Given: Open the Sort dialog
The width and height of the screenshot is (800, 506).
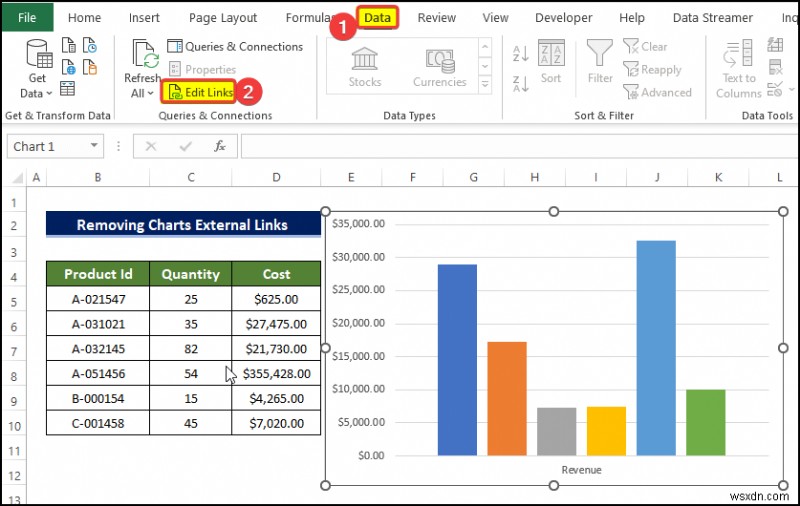Looking at the screenshot, I should (x=551, y=62).
